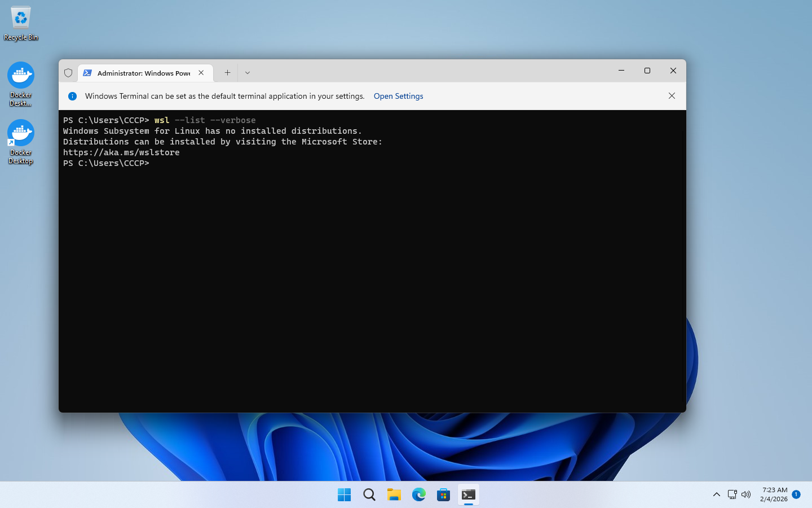Open the Windows Start menu
This screenshot has height=508, width=812.
(x=344, y=495)
